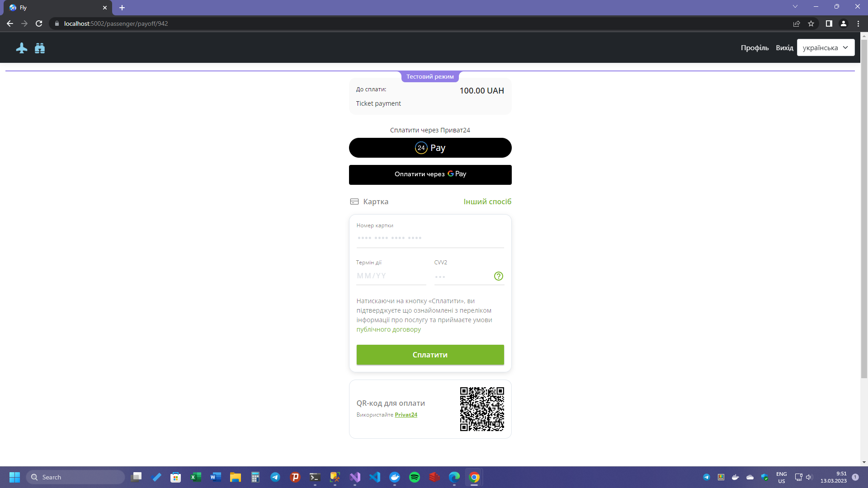Click the binoculars icon in the header
The height and width of the screenshot is (488, 868).
tap(40, 47)
